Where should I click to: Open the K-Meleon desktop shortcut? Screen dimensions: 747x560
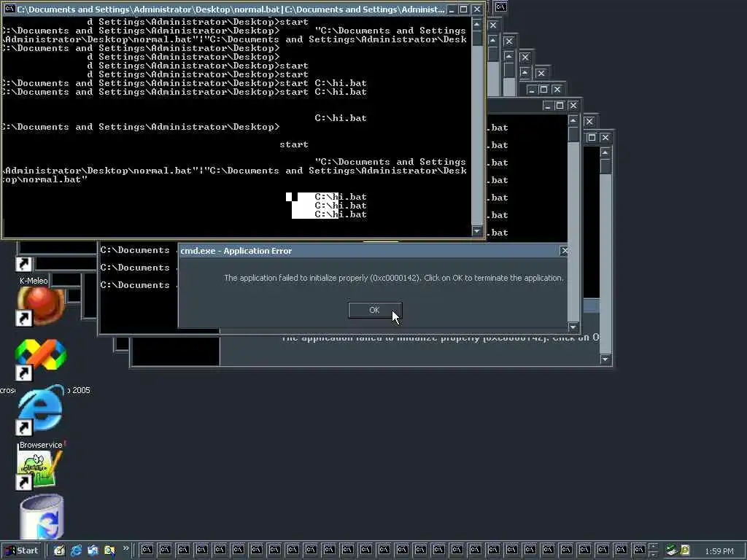point(41,307)
